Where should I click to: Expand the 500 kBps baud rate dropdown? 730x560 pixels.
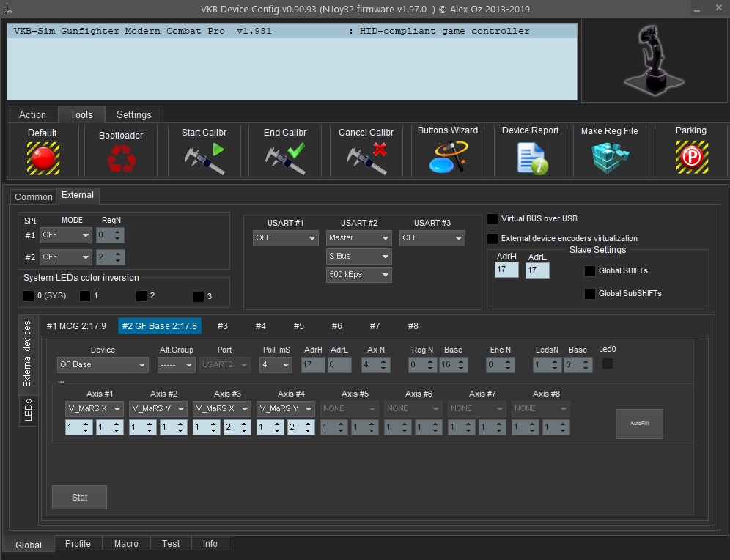[x=358, y=275]
